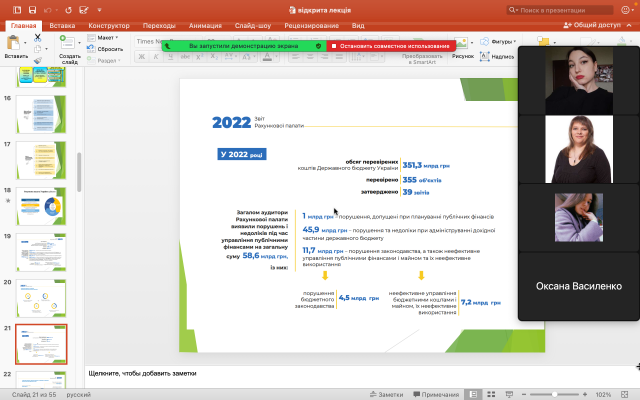The image size is (640, 400).
Task: Toggle bold Ж formatting
Action: (x=142, y=57)
